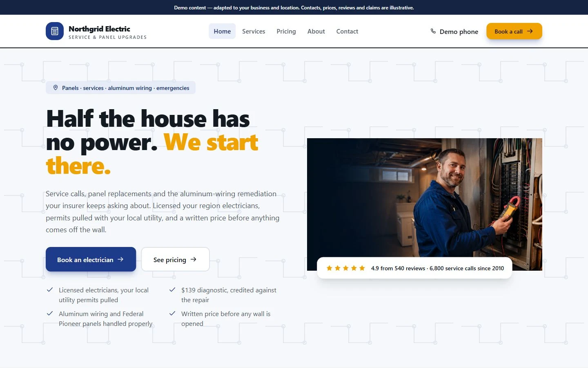Click 'Licensed electricians, your local utility permits pulled'
Viewport: 588px width, 368px height.
click(104, 295)
